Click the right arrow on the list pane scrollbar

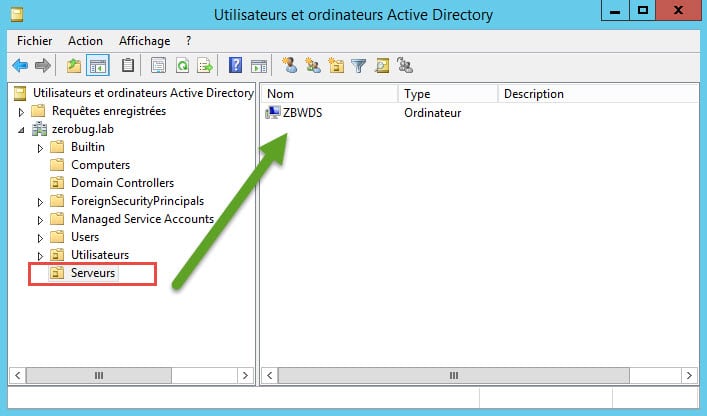689,375
